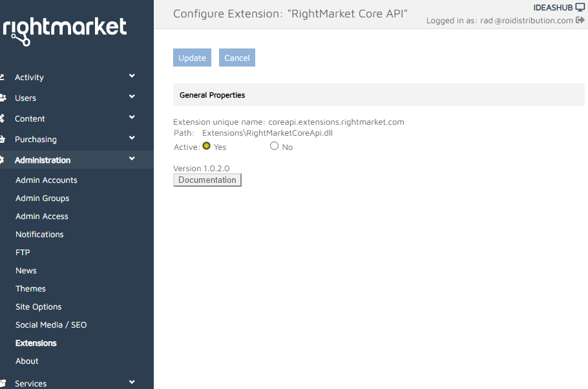The width and height of the screenshot is (588, 389).
Task: Click the Administration gear icon
Action: (x=5, y=160)
